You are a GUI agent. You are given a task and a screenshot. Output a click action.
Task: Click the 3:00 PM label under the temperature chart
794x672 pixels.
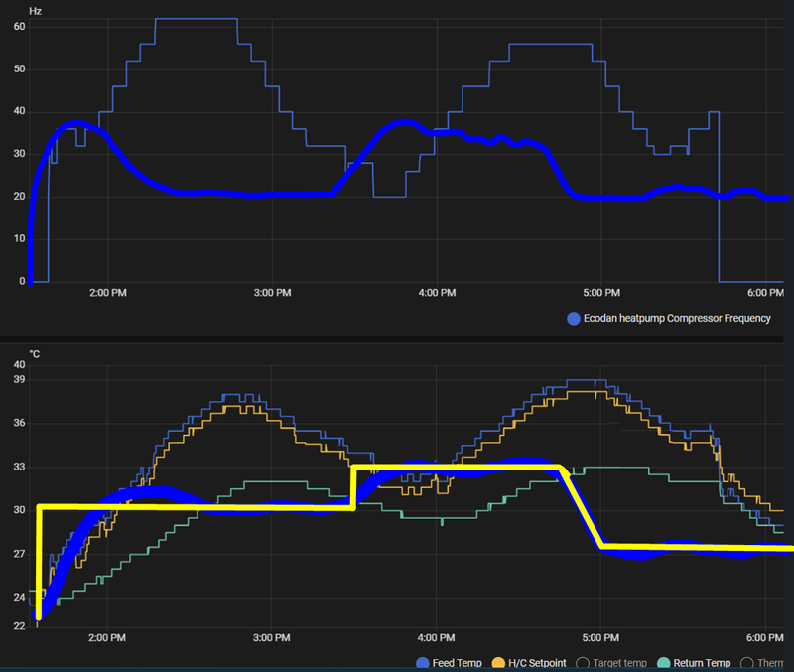271,638
